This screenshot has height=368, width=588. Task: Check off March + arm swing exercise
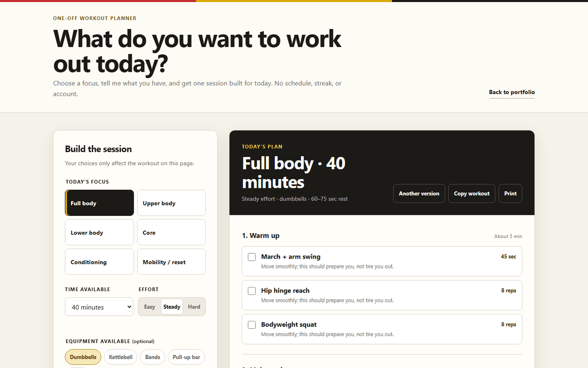pyautogui.click(x=252, y=257)
